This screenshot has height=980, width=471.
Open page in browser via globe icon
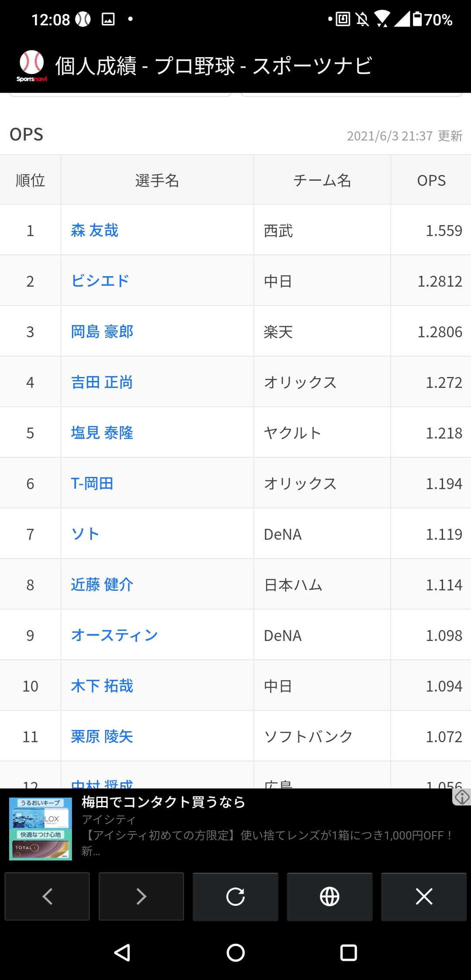pyautogui.click(x=330, y=897)
